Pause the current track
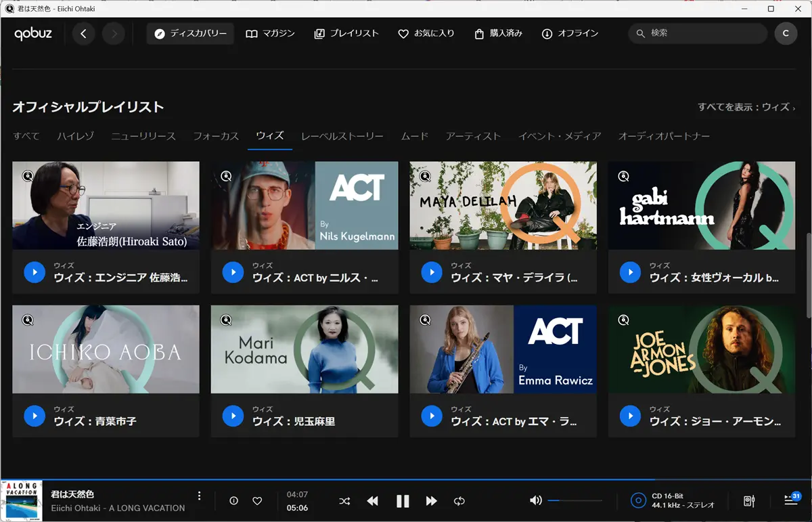The height and width of the screenshot is (522, 812). pos(403,501)
